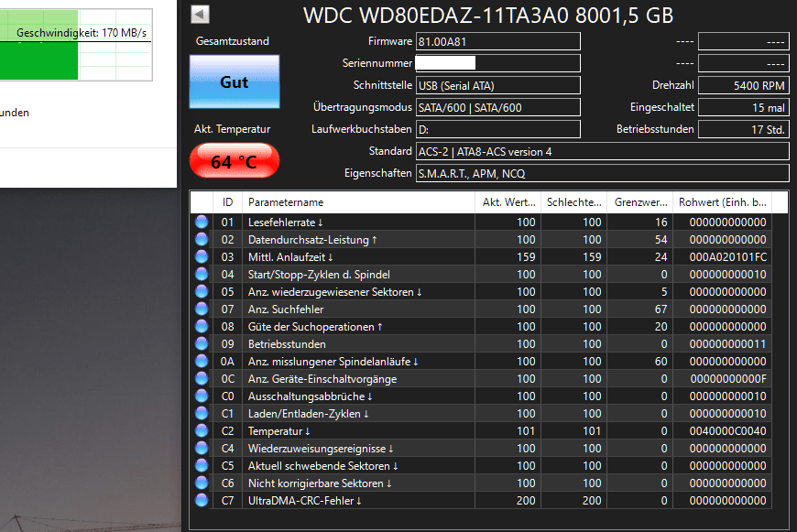Click status orb for misslungener Spindelanläufe row
The height and width of the screenshot is (532, 797).
coord(202,362)
